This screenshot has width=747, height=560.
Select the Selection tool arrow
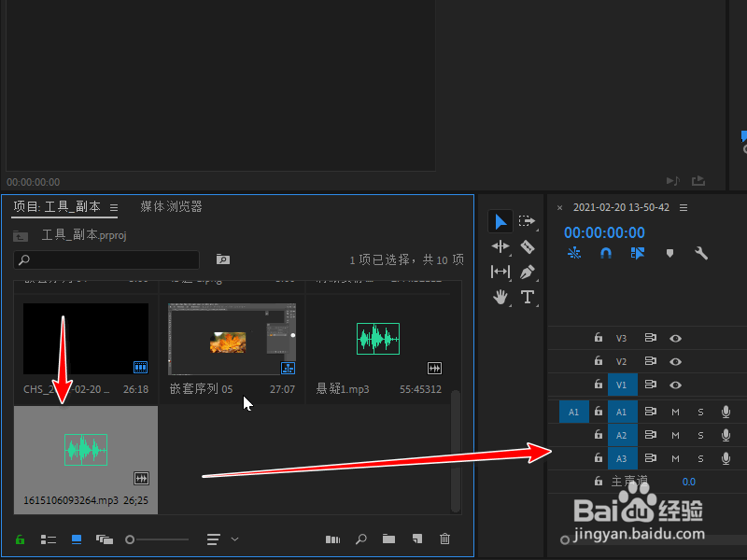(x=500, y=221)
